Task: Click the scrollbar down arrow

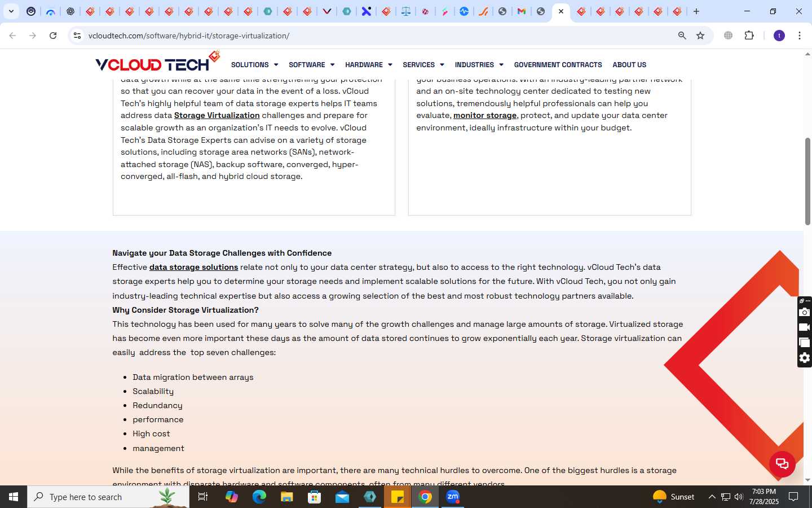Action: tap(807, 480)
